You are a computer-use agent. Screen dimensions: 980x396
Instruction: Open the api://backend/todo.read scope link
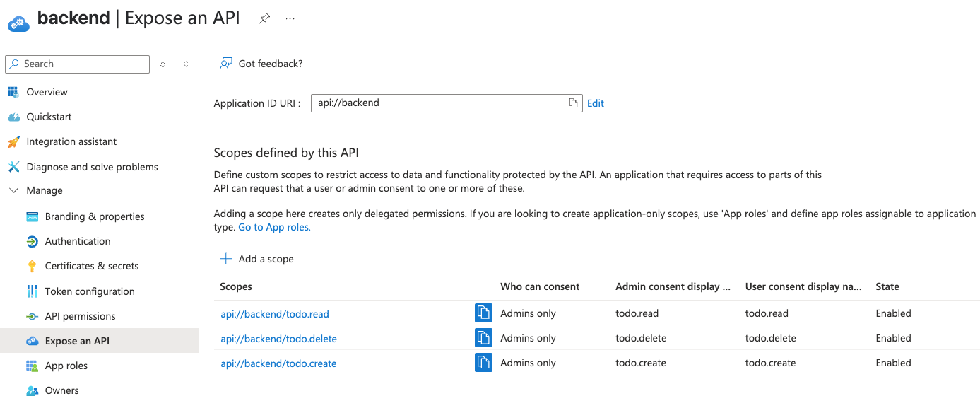(275, 314)
